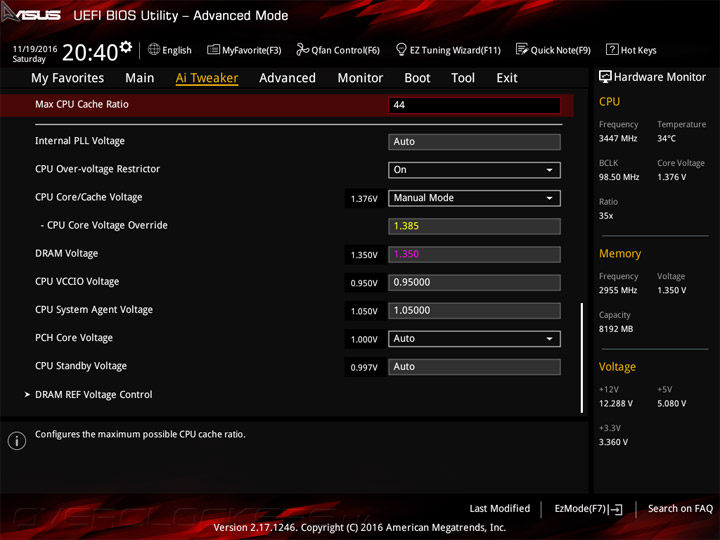Click the MyFavorite list icon

tap(213, 49)
